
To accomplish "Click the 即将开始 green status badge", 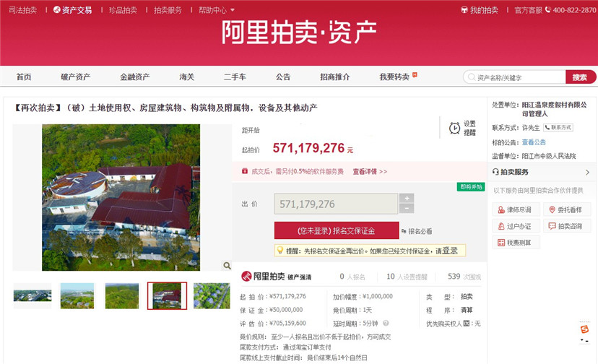I will pyautogui.click(x=471, y=187).
